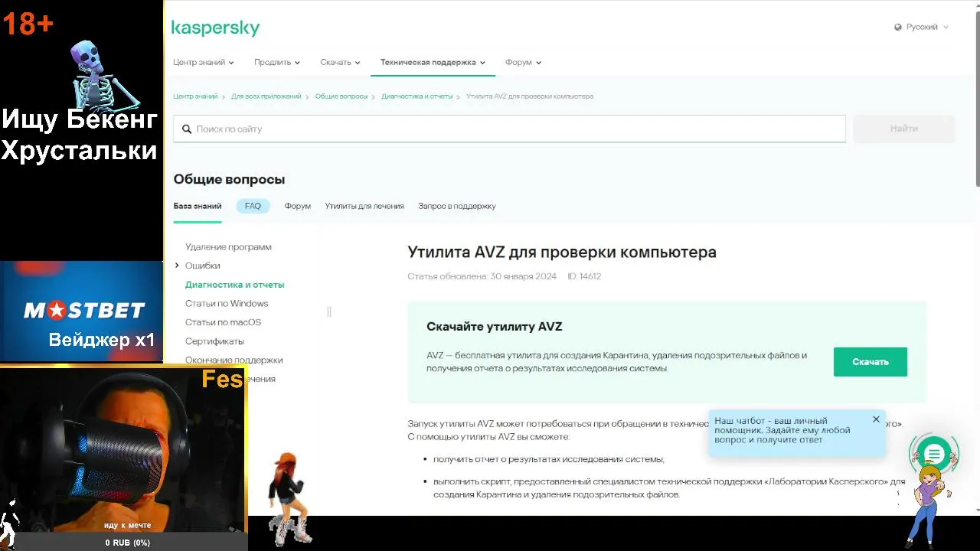
Task: Click the Kaspersky logo
Action: [x=215, y=28]
